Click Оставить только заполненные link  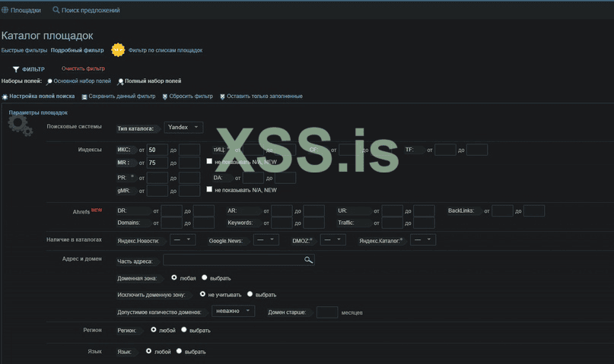click(x=265, y=97)
